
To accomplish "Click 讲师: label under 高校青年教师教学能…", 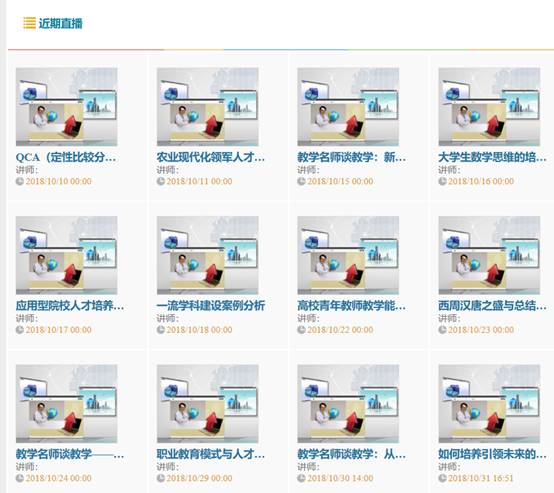I will tap(308, 318).
